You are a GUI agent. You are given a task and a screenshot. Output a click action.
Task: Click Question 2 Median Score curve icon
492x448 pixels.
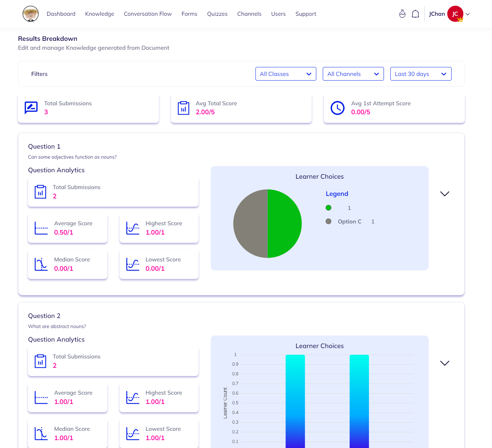point(41,434)
